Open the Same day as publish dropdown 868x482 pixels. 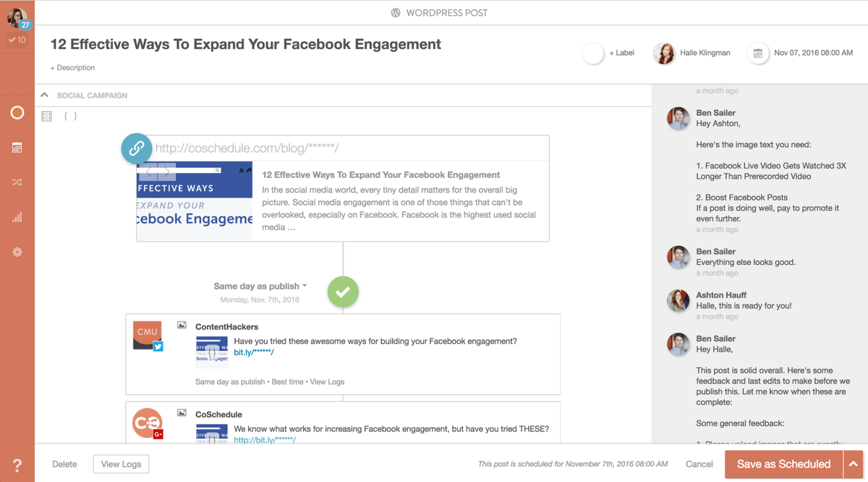tap(260, 286)
